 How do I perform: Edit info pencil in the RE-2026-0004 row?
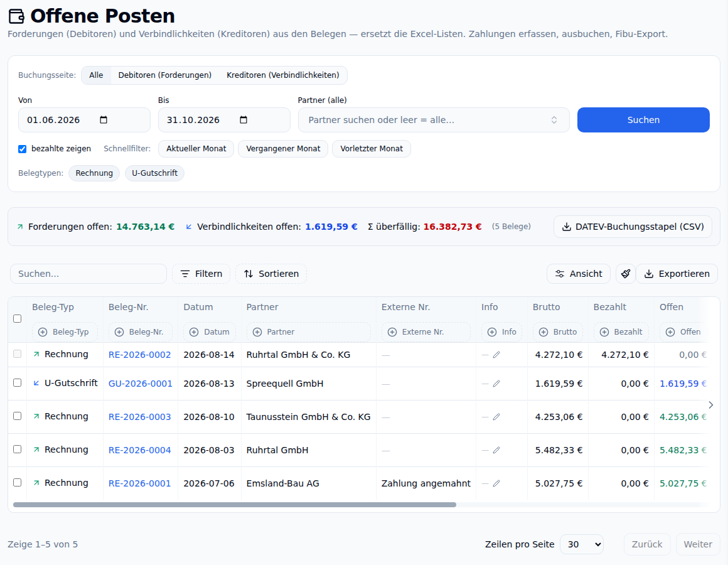(496, 450)
